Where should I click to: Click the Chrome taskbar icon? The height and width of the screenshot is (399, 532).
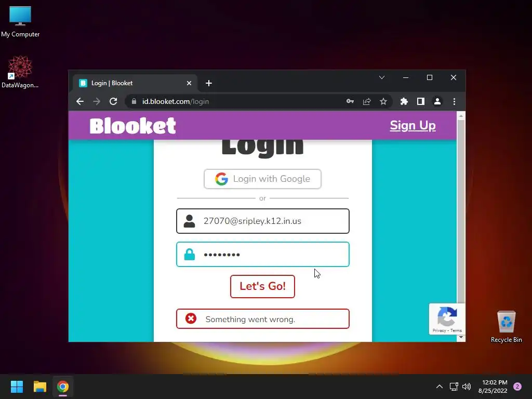pyautogui.click(x=63, y=387)
